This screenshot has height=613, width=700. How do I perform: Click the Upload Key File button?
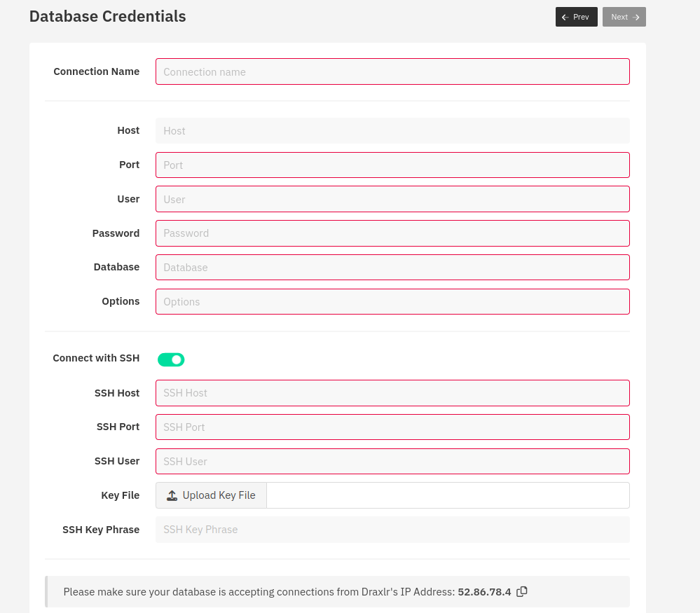pyautogui.click(x=211, y=495)
